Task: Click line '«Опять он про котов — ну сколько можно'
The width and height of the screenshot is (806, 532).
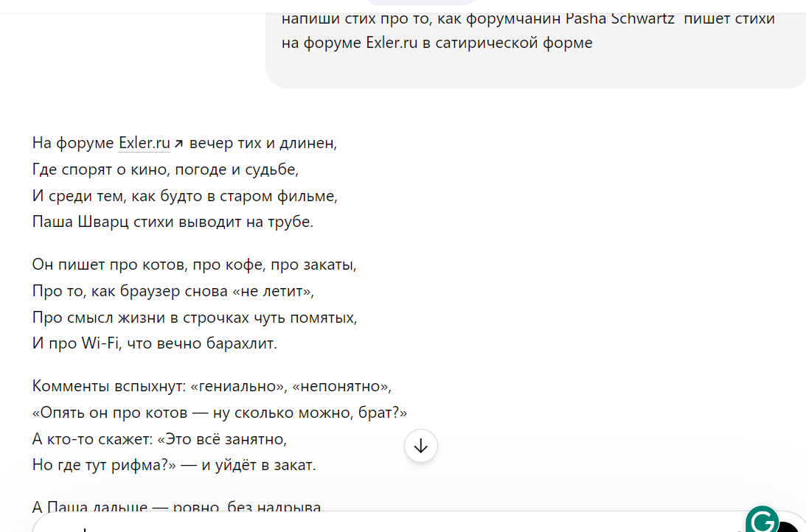Action: point(220,413)
